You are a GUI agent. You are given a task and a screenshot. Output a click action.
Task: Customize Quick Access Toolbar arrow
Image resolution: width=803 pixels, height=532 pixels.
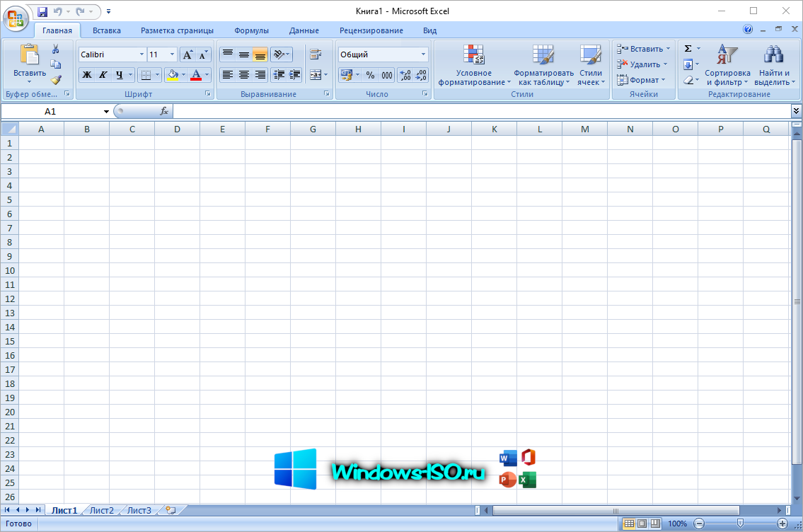(108, 11)
